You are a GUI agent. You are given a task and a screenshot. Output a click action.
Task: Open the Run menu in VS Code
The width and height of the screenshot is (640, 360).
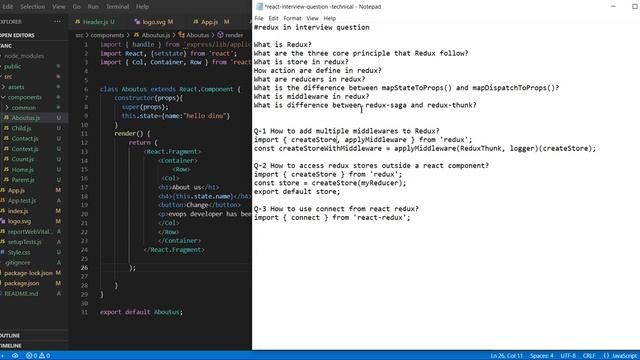(x=93, y=7)
